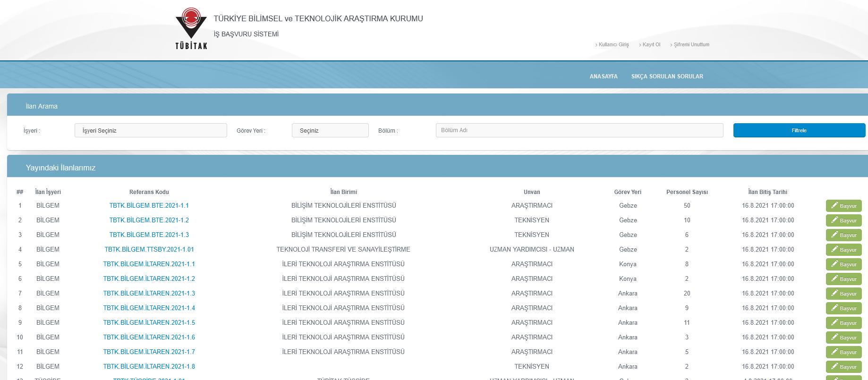Go to ANASAYFA menu item
Viewport: 868px width, 380px height.
click(x=604, y=76)
